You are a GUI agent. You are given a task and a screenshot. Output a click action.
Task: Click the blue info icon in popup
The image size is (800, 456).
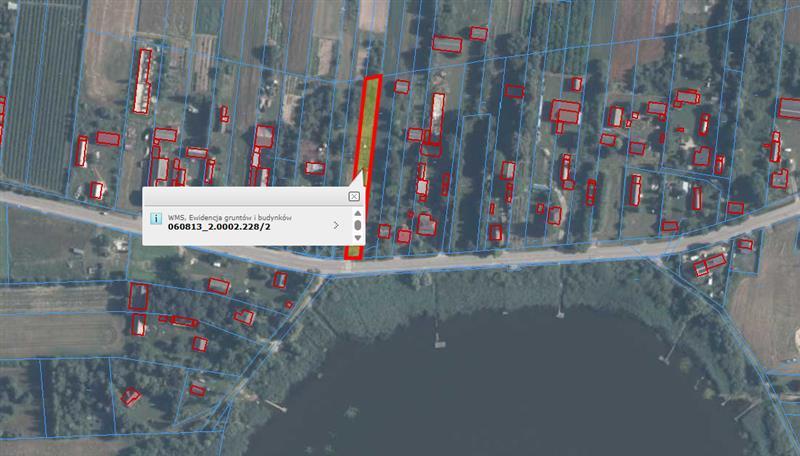pos(155,216)
